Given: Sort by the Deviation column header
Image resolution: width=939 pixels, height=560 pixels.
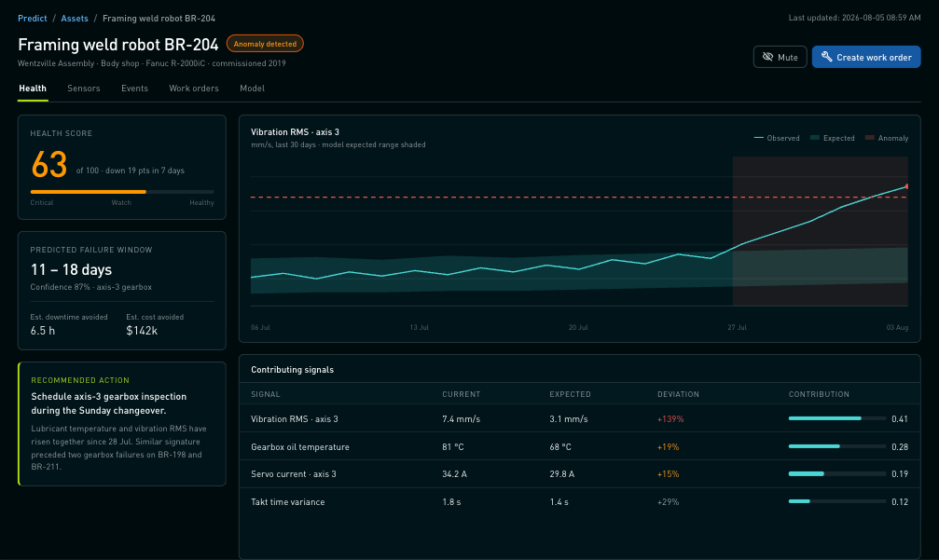Looking at the screenshot, I should (678, 394).
